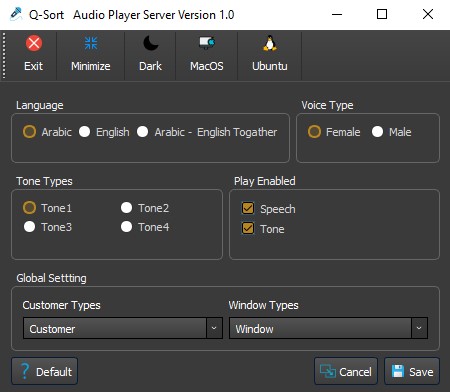Uncheck the Speech checkbox
This screenshot has width=450, height=392.
248,208
